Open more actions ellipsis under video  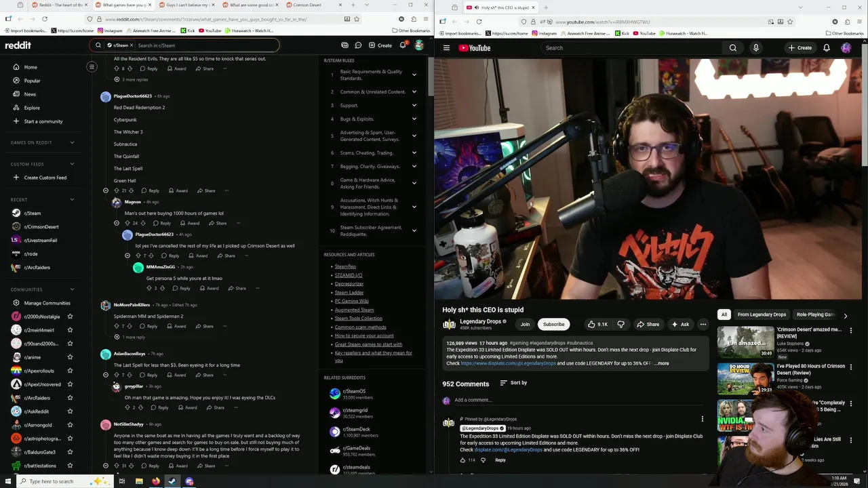pyautogui.click(x=703, y=324)
